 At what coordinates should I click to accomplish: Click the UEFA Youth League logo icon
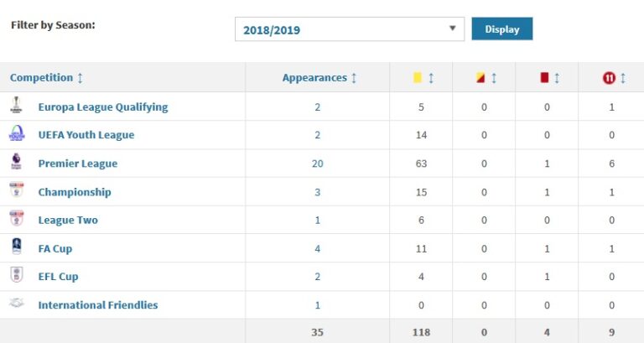click(x=17, y=134)
